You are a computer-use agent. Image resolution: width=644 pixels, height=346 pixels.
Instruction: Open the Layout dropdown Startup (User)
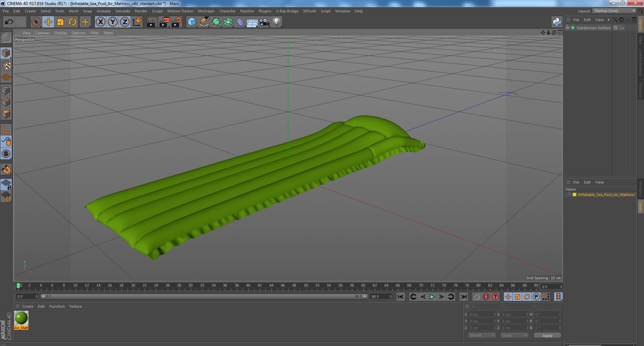click(x=614, y=11)
